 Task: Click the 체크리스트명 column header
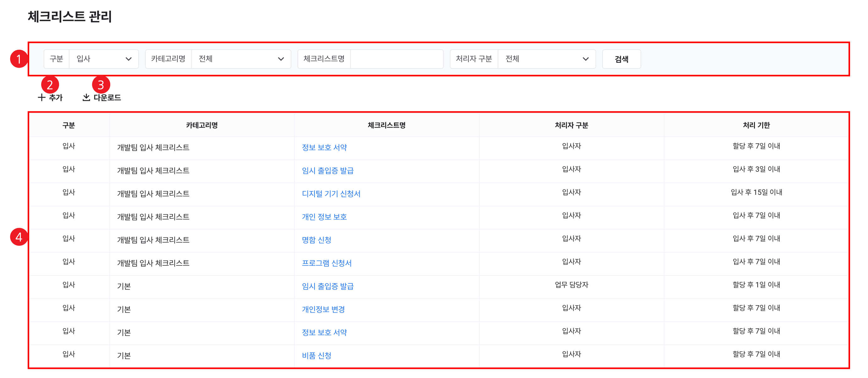(x=386, y=125)
